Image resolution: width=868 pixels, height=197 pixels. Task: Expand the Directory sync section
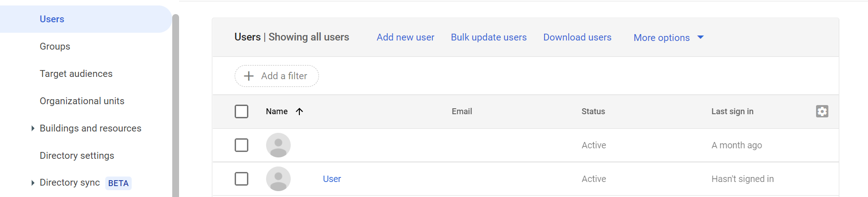pos(33,183)
